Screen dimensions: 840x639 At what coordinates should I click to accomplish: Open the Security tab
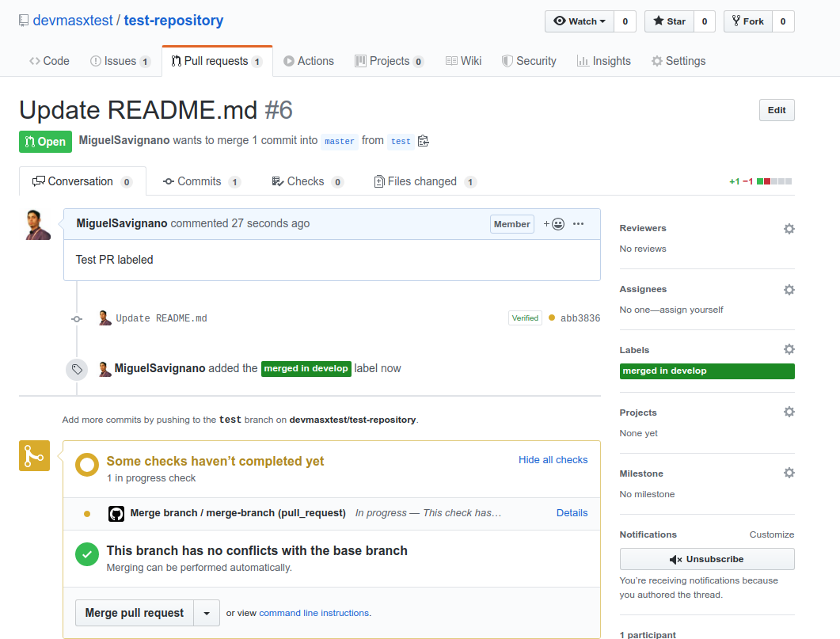pyautogui.click(x=529, y=61)
